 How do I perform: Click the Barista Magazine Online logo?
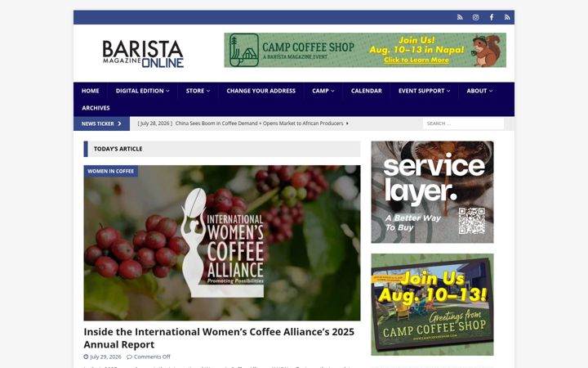click(143, 54)
